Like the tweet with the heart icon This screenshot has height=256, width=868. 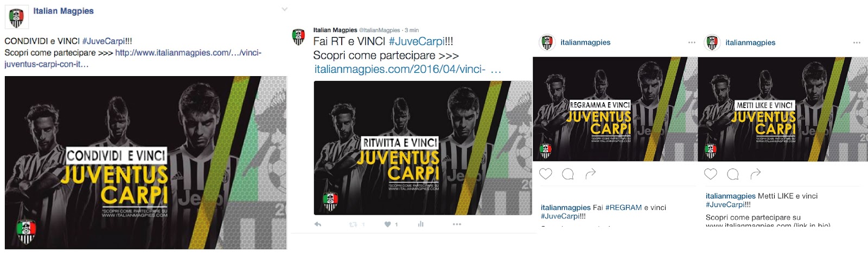pyautogui.click(x=387, y=224)
